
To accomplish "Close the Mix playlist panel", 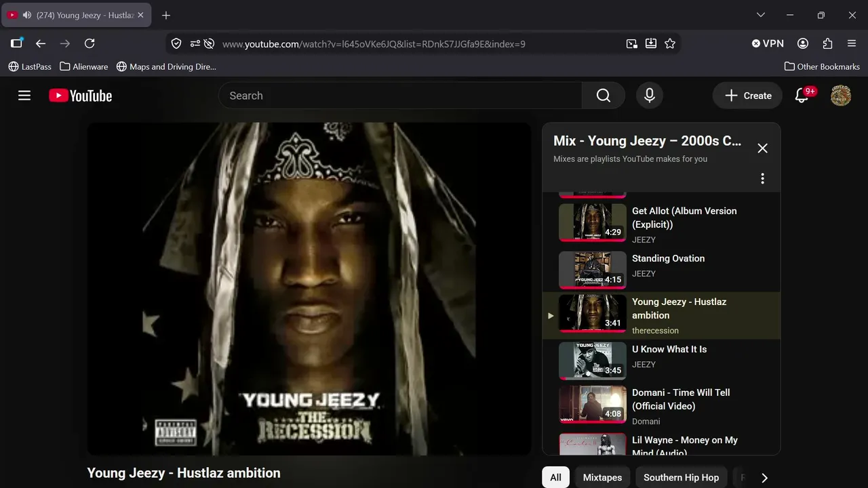I will pos(762,148).
